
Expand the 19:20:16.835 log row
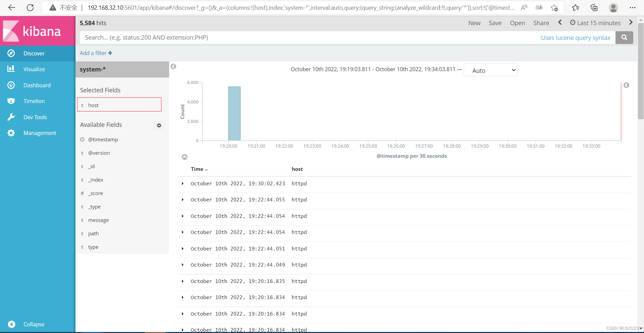pos(183,281)
